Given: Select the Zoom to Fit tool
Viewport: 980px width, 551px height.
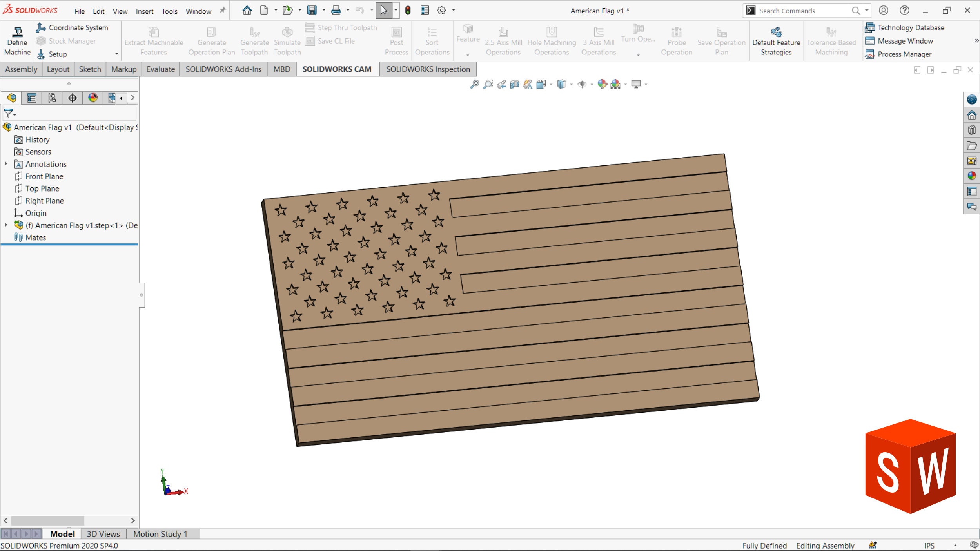Looking at the screenshot, I should pos(475,84).
